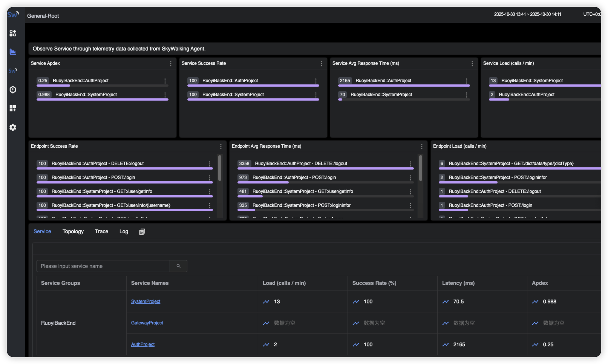Open the settings gear in sidebar

point(13,127)
